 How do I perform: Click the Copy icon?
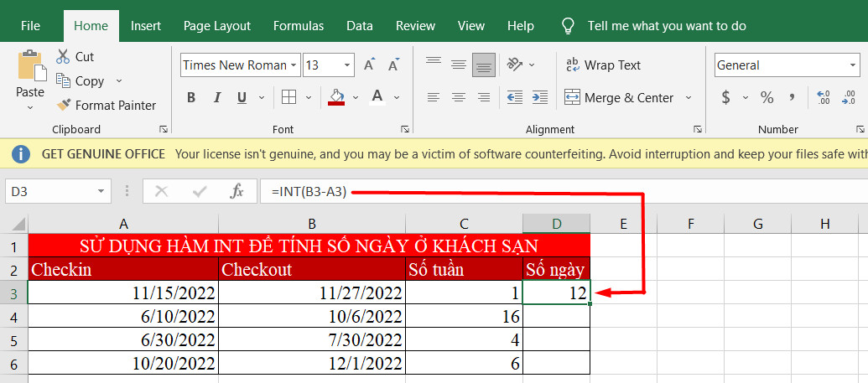[63, 80]
